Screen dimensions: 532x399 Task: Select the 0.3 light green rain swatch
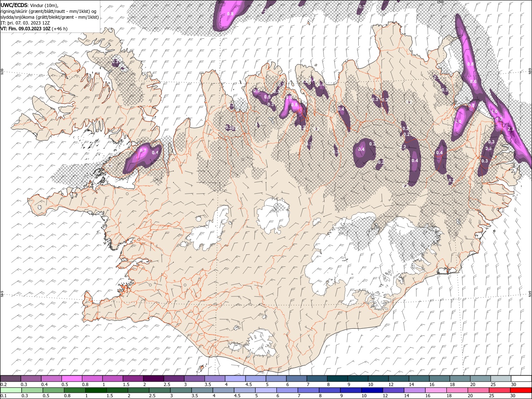click(x=32, y=390)
